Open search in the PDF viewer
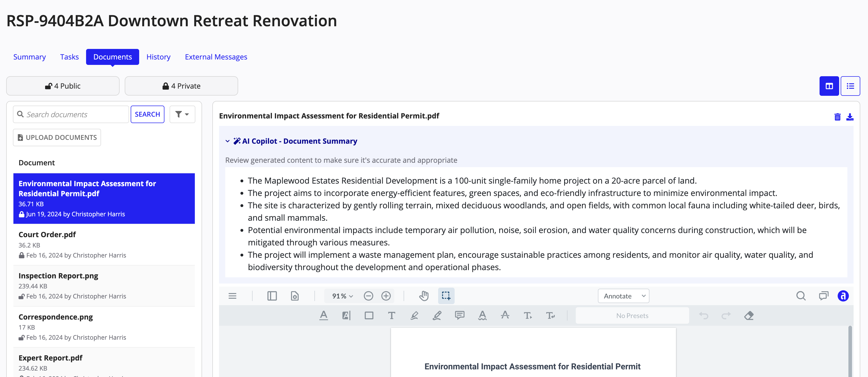The height and width of the screenshot is (377, 868). coord(801,296)
